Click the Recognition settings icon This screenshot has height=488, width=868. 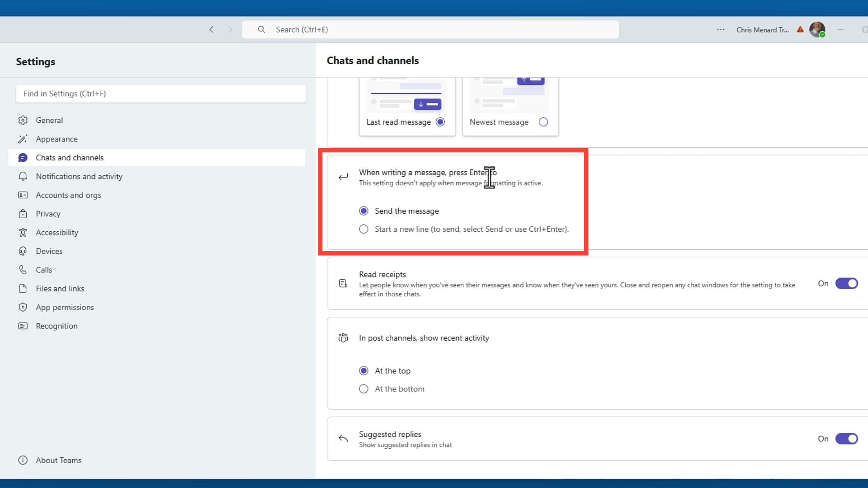click(x=23, y=326)
